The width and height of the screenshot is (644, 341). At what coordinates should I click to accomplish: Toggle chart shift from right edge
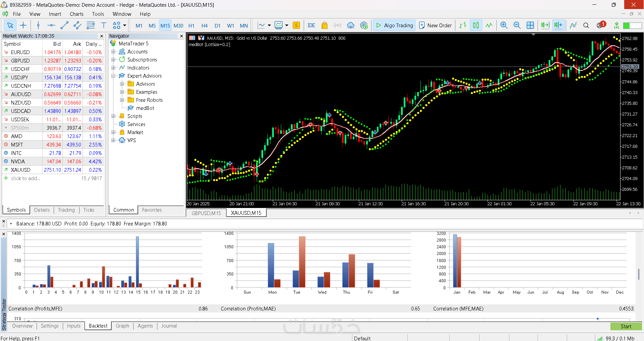click(x=558, y=25)
